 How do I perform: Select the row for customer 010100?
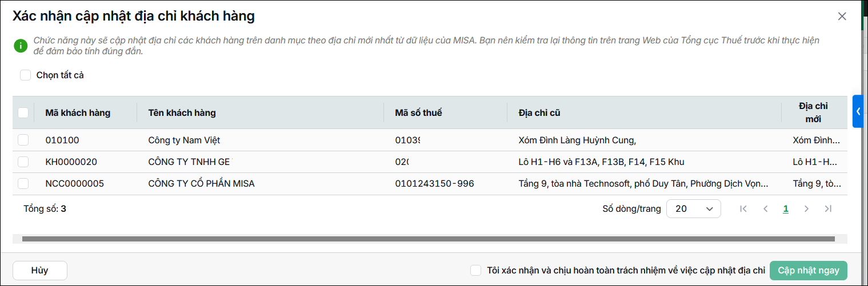(23, 140)
